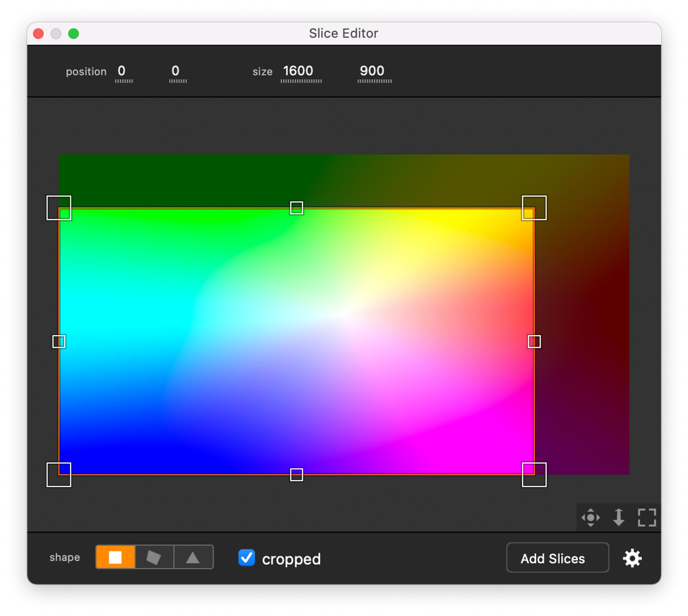Click the bottom-left corner handle

59,475
